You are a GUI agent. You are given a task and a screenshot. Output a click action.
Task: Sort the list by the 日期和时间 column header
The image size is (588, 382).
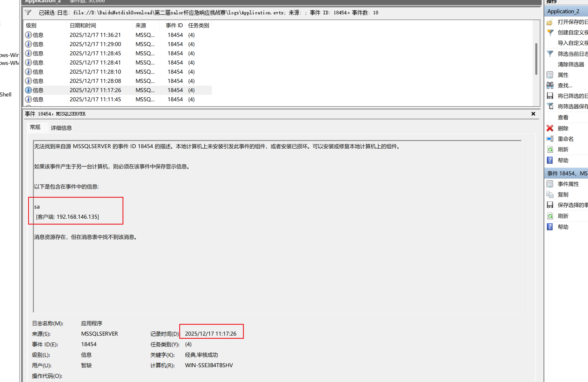pos(83,25)
